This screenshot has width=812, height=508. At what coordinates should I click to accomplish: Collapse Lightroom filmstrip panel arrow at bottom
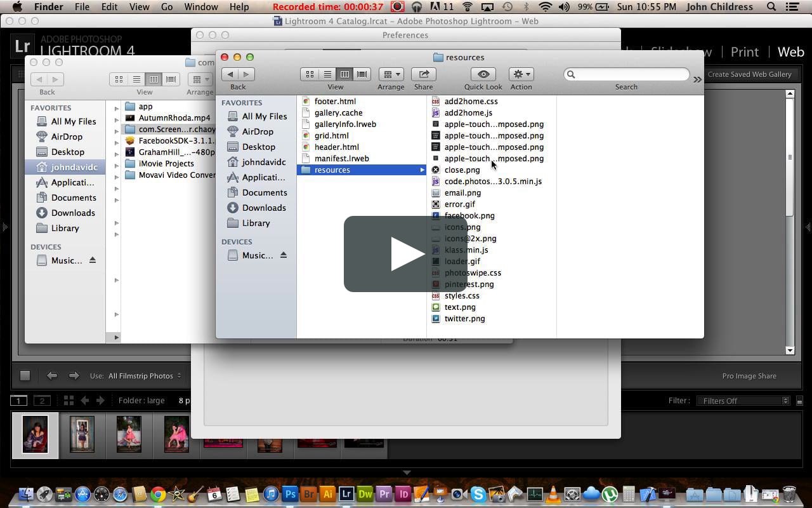pos(407,472)
